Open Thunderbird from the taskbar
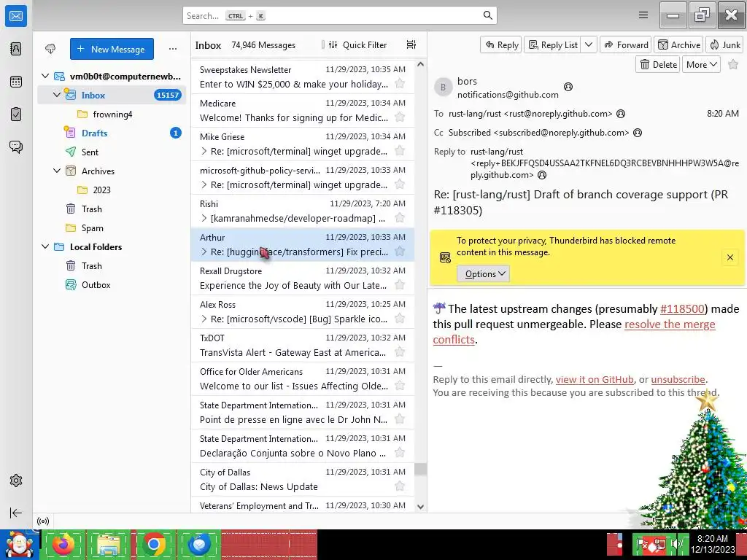The height and width of the screenshot is (560, 747). (199, 544)
